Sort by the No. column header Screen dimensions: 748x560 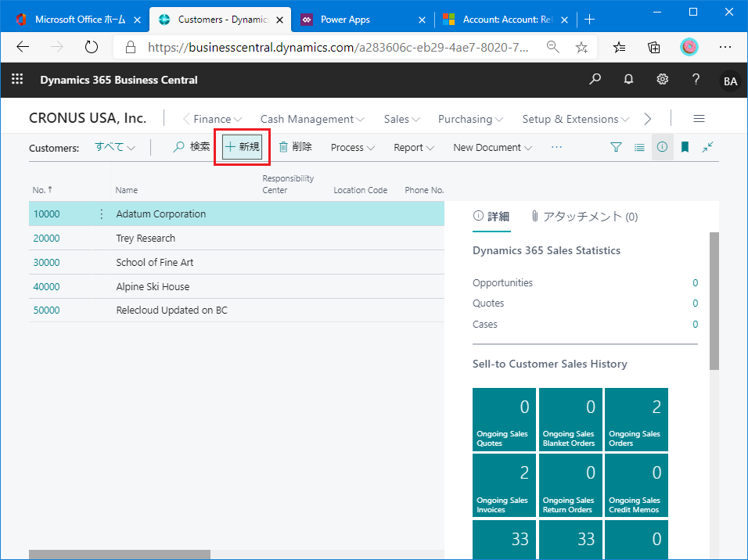(x=42, y=190)
